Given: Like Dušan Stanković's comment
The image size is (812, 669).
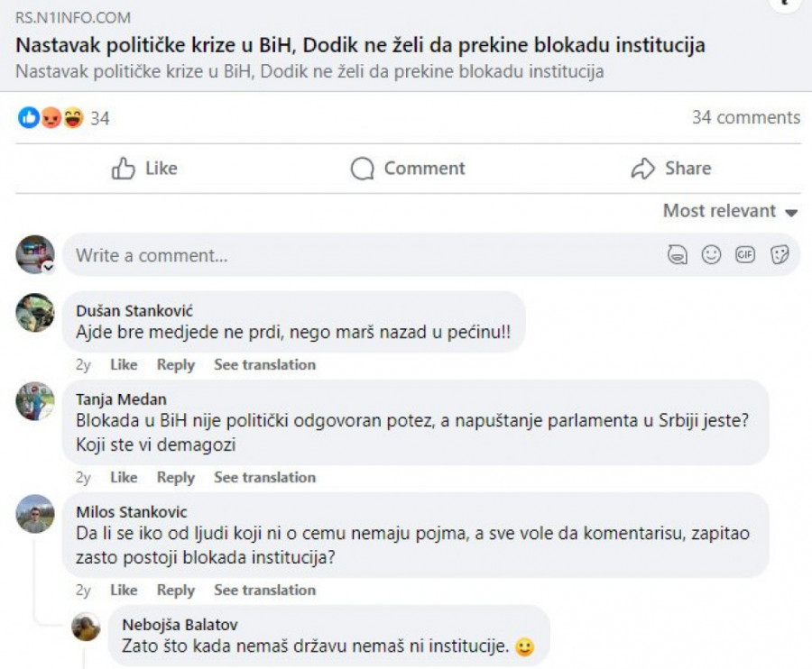Looking at the screenshot, I should [124, 364].
